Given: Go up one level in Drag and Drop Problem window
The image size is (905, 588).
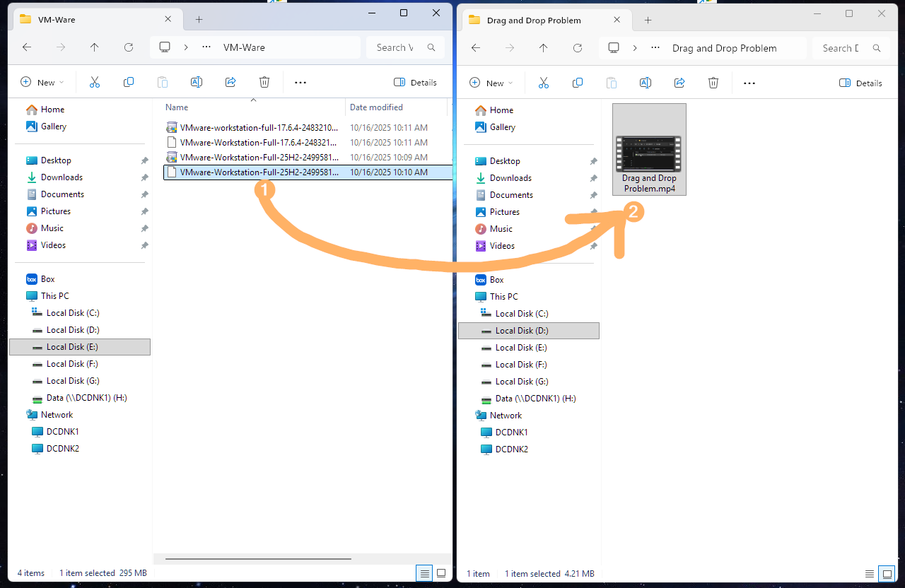Looking at the screenshot, I should point(544,48).
